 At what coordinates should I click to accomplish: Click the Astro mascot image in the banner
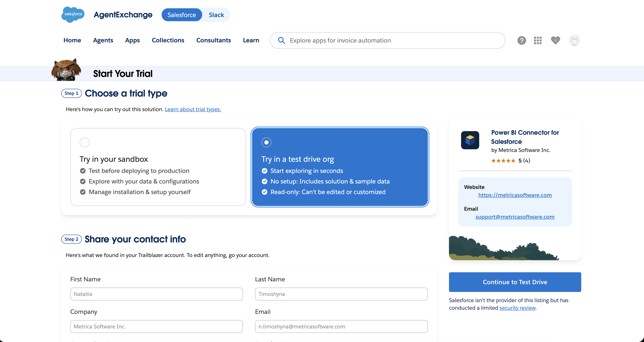point(66,70)
